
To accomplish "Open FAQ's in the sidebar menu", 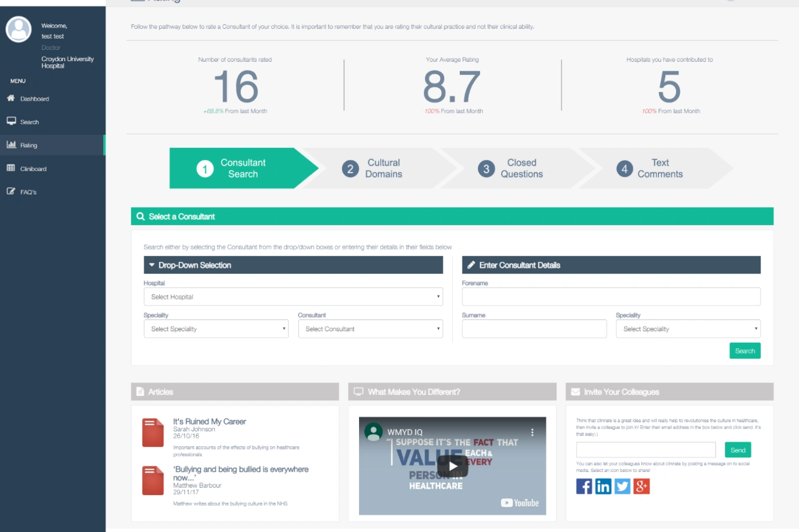I will click(52, 192).
